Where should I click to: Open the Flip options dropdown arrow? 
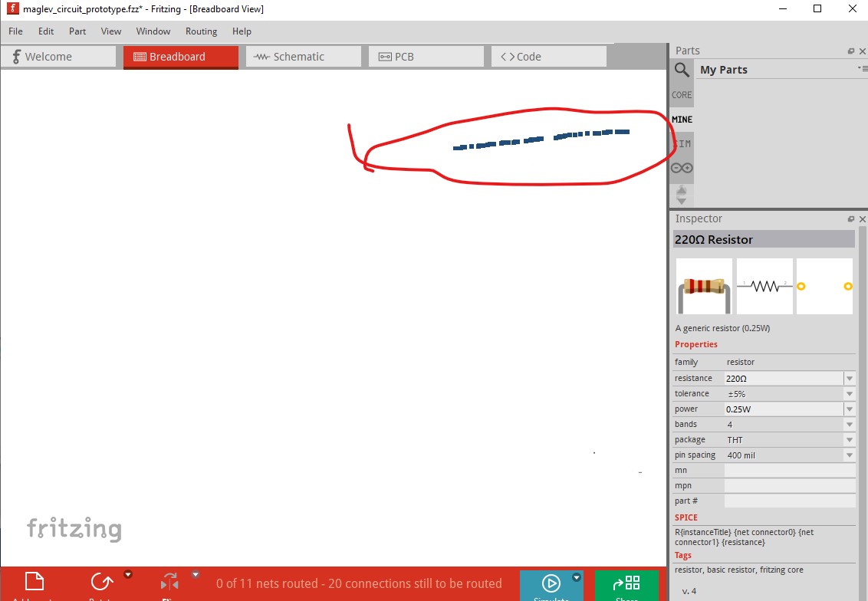coord(196,574)
